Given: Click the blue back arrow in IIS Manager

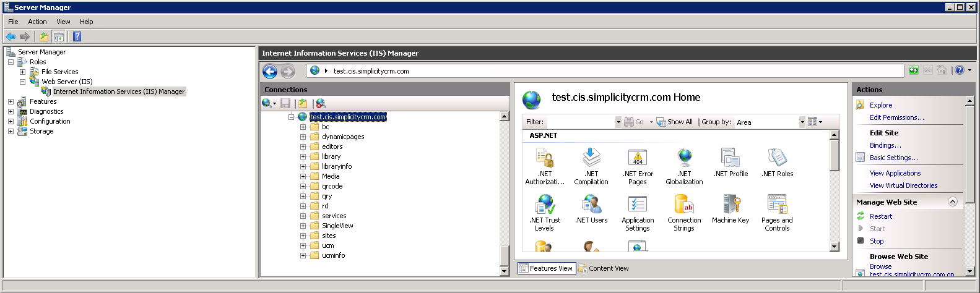Looking at the screenshot, I should click(270, 72).
